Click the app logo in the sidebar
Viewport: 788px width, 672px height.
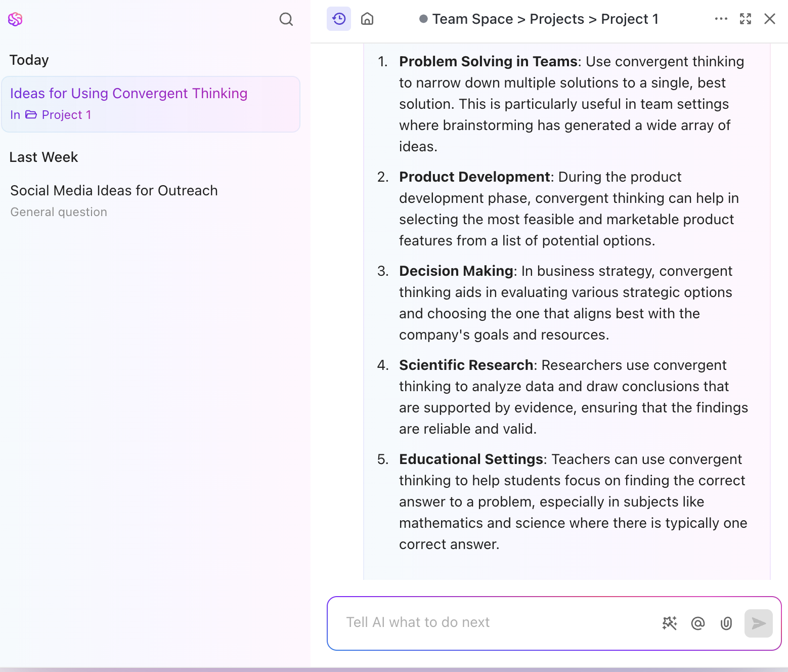tap(15, 19)
